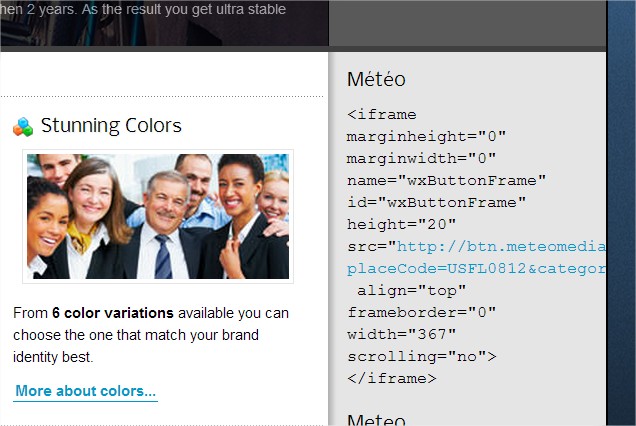Image resolution: width=636 pixels, height=426 pixels.
Task: Click the Stunning Colors heading
Action: click(111, 125)
